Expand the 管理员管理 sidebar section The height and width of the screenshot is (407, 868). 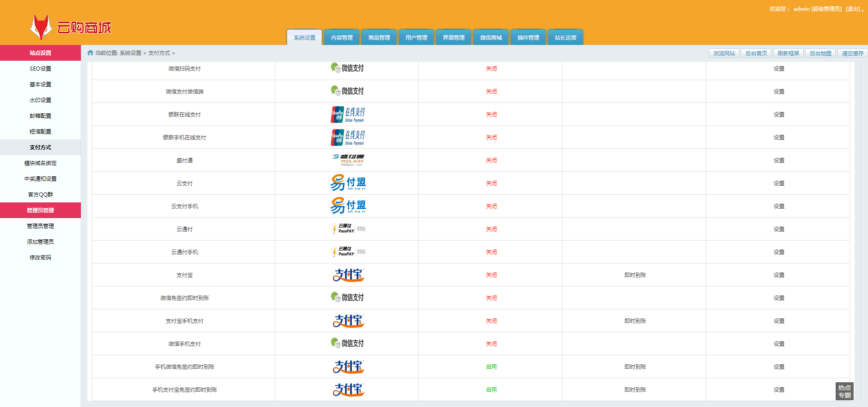pyautogui.click(x=40, y=210)
